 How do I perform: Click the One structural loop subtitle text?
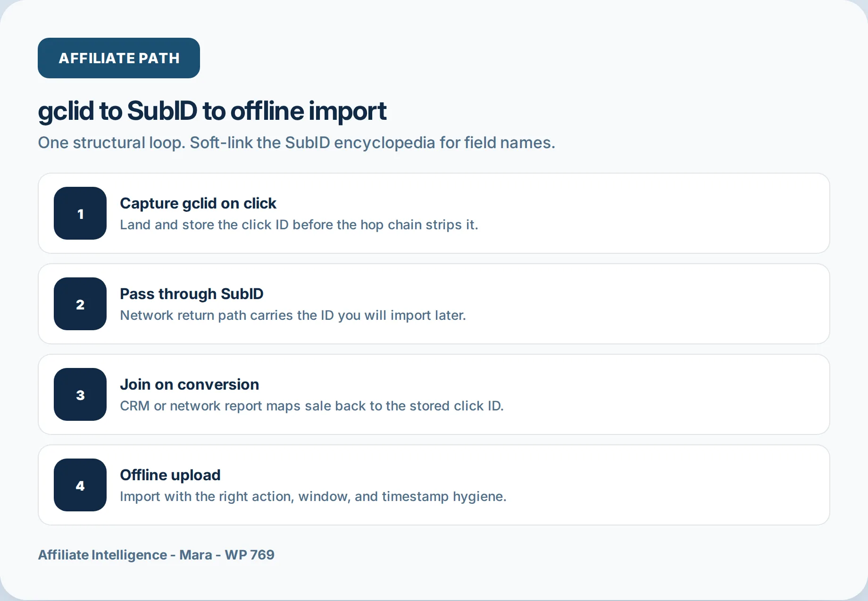click(297, 142)
